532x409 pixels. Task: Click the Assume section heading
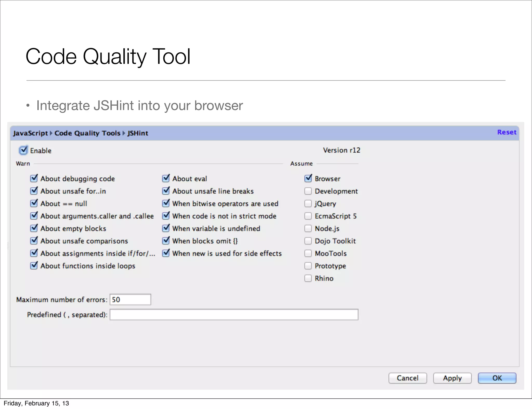click(x=301, y=163)
